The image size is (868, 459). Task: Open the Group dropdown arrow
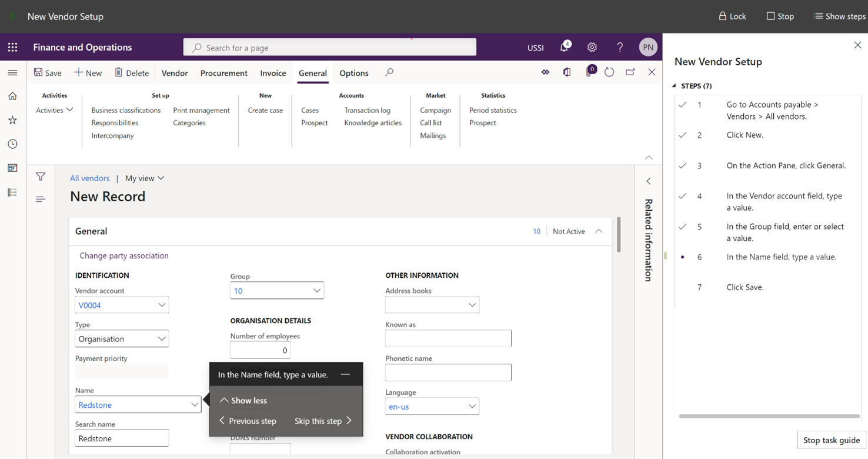point(317,291)
